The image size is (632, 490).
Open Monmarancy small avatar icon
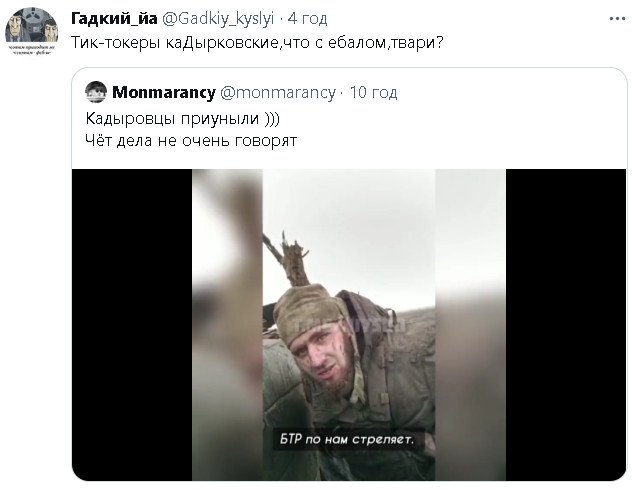96,92
